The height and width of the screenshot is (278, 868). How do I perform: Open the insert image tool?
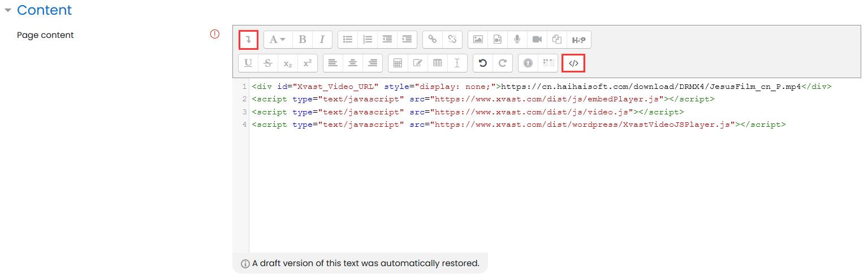(x=478, y=40)
